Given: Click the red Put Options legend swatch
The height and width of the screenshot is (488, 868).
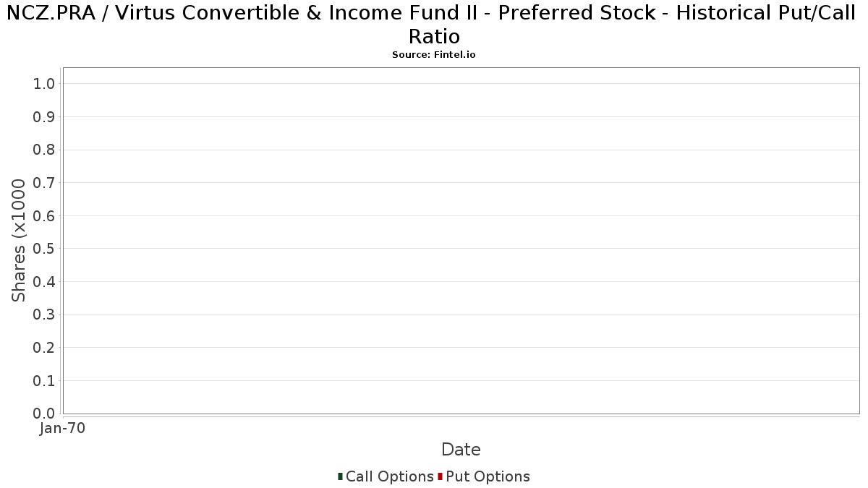Looking at the screenshot, I should tap(440, 476).
